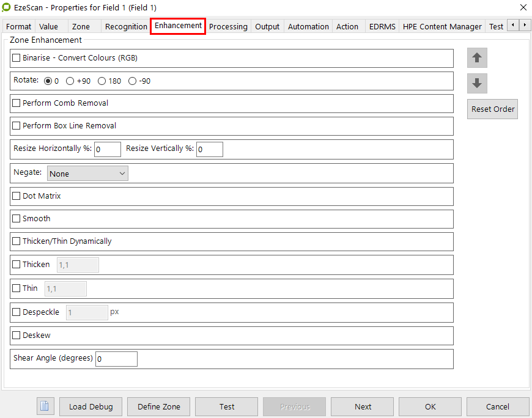The width and height of the screenshot is (532, 418).
Task: Open the Negate dropdown
Action: click(87, 174)
